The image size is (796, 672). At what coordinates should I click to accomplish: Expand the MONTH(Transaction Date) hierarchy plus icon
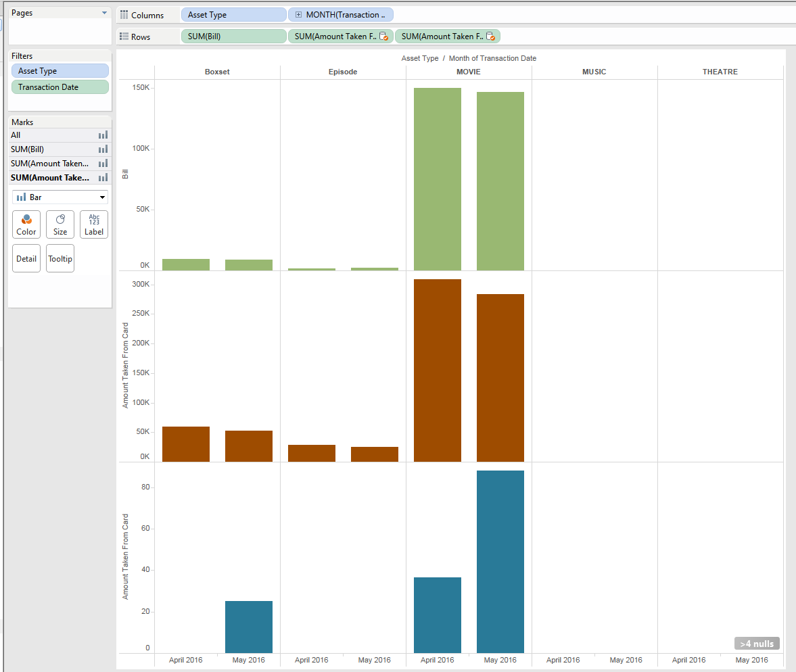pos(298,14)
